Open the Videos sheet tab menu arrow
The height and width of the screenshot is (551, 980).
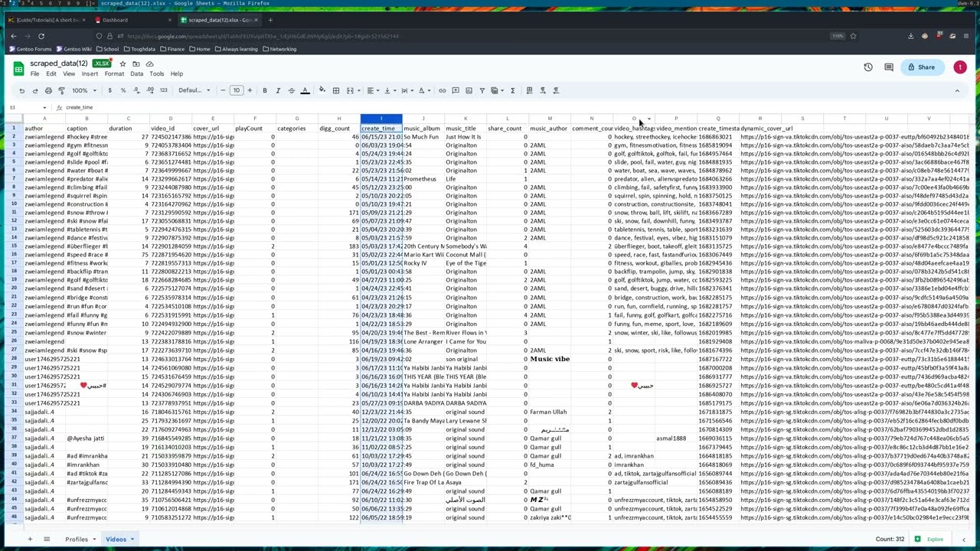click(x=132, y=540)
